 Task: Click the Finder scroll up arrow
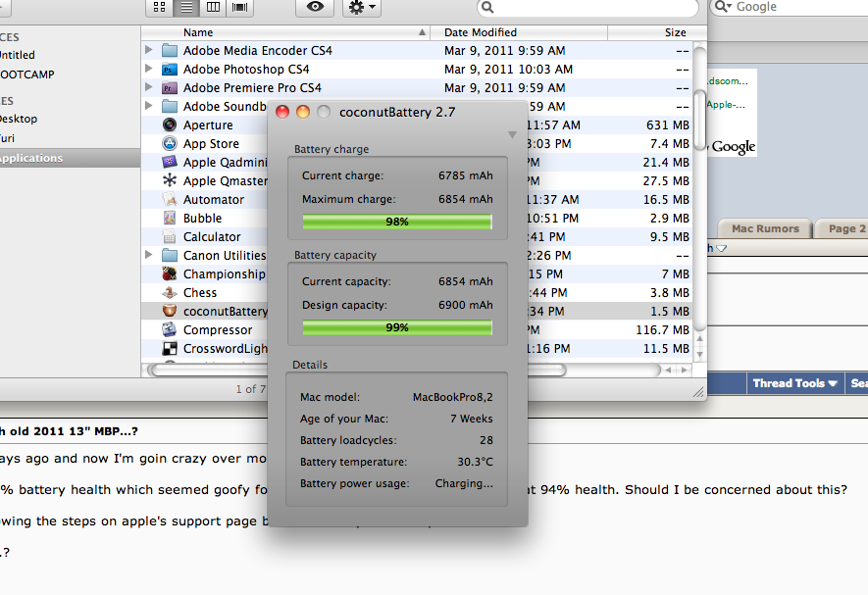[x=699, y=338]
